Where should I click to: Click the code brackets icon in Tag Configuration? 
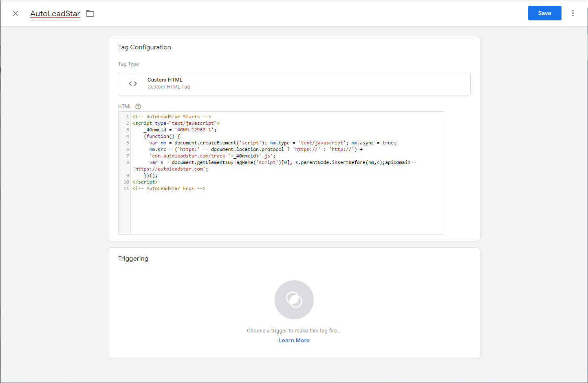click(132, 83)
